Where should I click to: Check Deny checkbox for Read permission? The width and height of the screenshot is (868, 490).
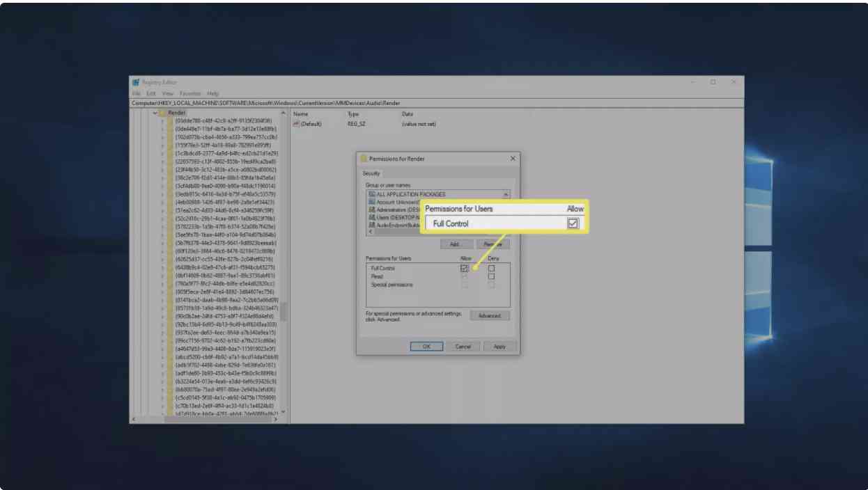491,276
